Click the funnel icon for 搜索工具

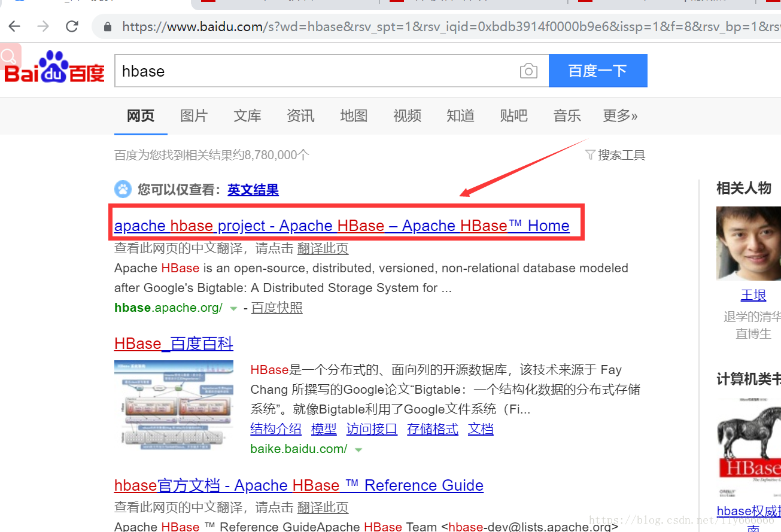590,155
